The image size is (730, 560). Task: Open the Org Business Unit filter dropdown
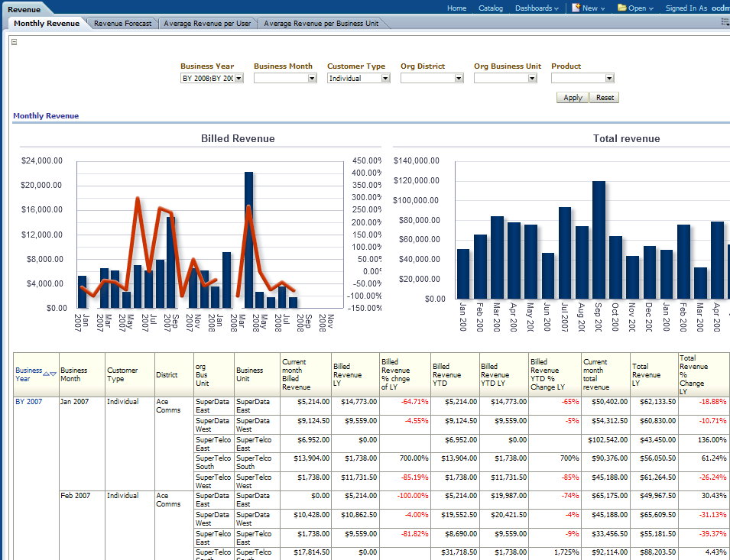[x=532, y=78]
